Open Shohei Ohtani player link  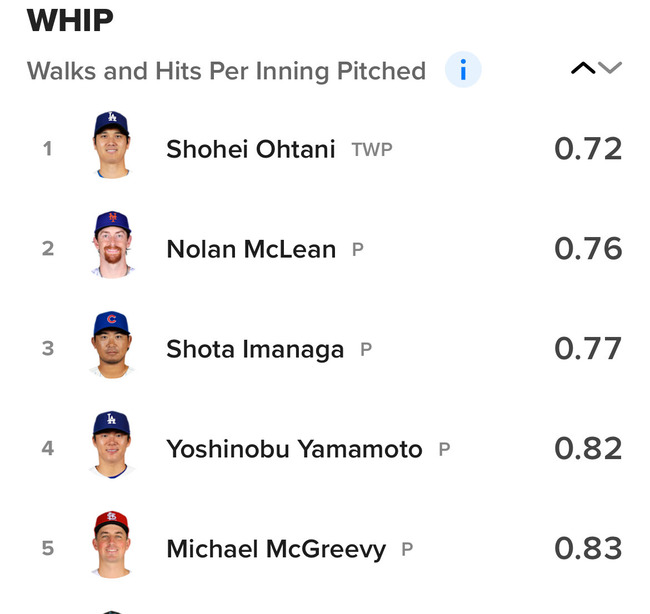(251, 149)
